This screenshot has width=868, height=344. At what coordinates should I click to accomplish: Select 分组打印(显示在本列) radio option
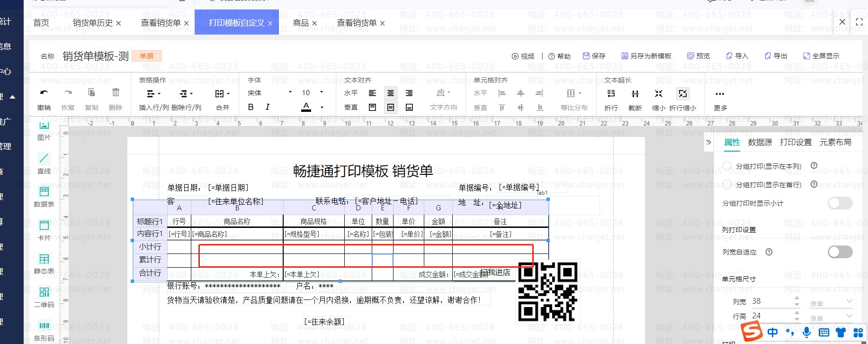coord(727,166)
